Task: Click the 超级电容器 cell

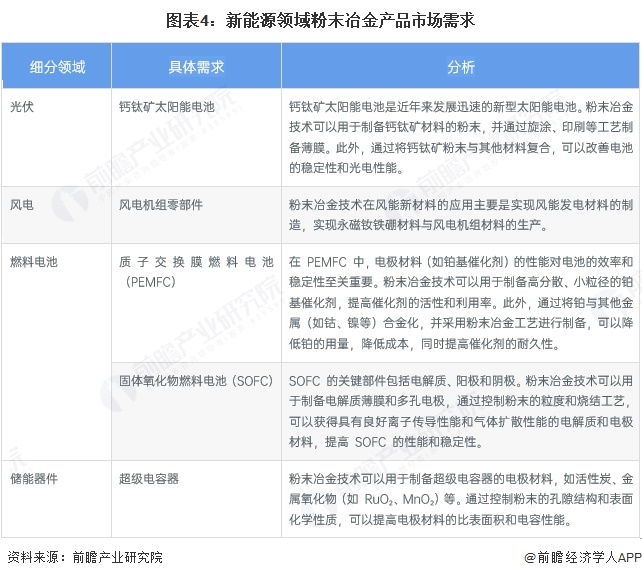Action: tap(197, 499)
